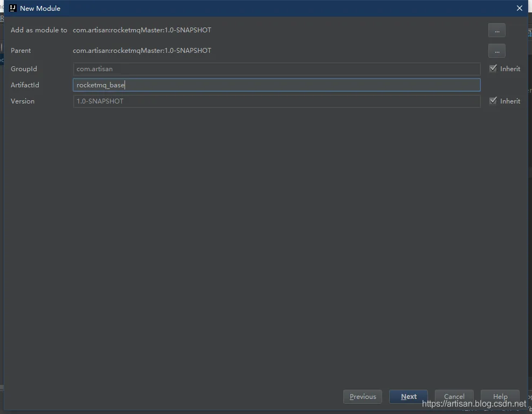Viewport: 532px width, 414px height.
Task: Click the IntelliJ IDEA logo in title bar
Action: click(x=13, y=8)
